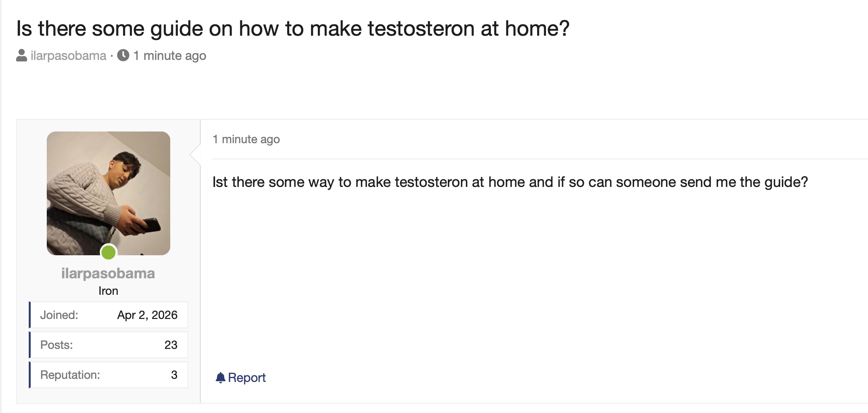Click the 'Reputation:' label in user stats
The height and width of the screenshot is (413, 868).
(x=70, y=375)
